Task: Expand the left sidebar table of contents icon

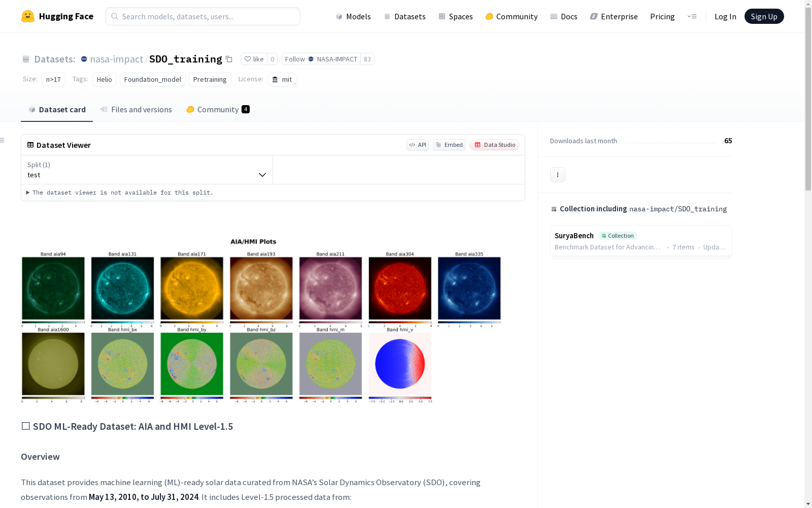Action: pyautogui.click(x=3, y=140)
